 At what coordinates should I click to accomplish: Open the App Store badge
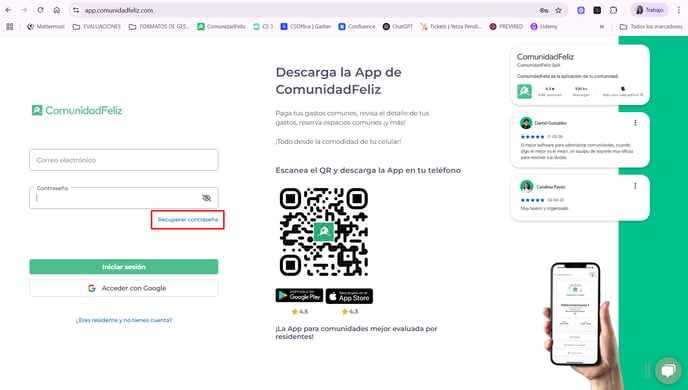349,296
